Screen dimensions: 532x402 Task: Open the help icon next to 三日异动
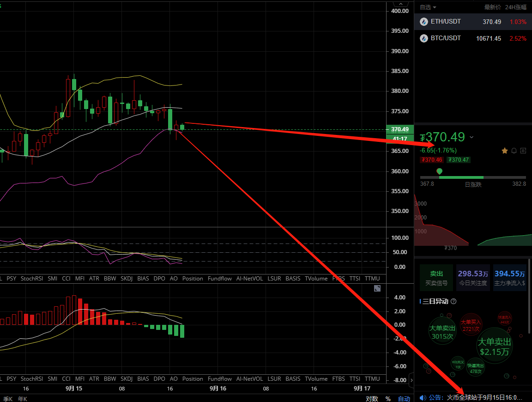pos(453,301)
